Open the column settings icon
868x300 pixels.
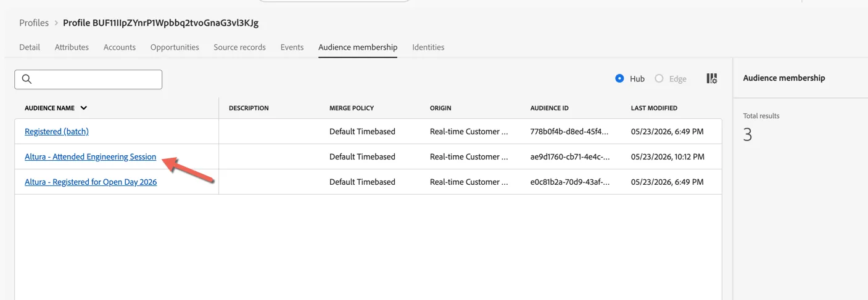pyautogui.click(x=712, y=79)
